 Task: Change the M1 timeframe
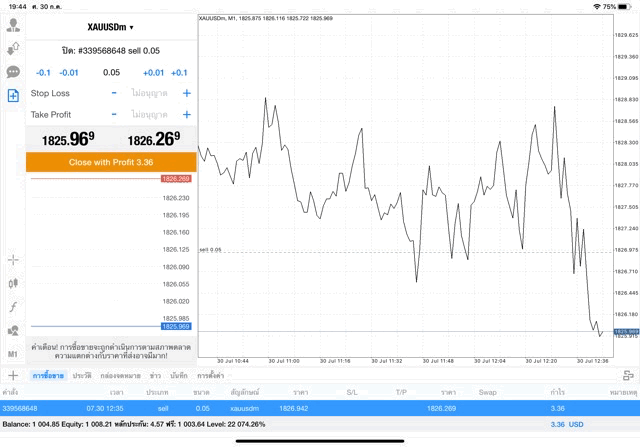[x=13, y=354]
